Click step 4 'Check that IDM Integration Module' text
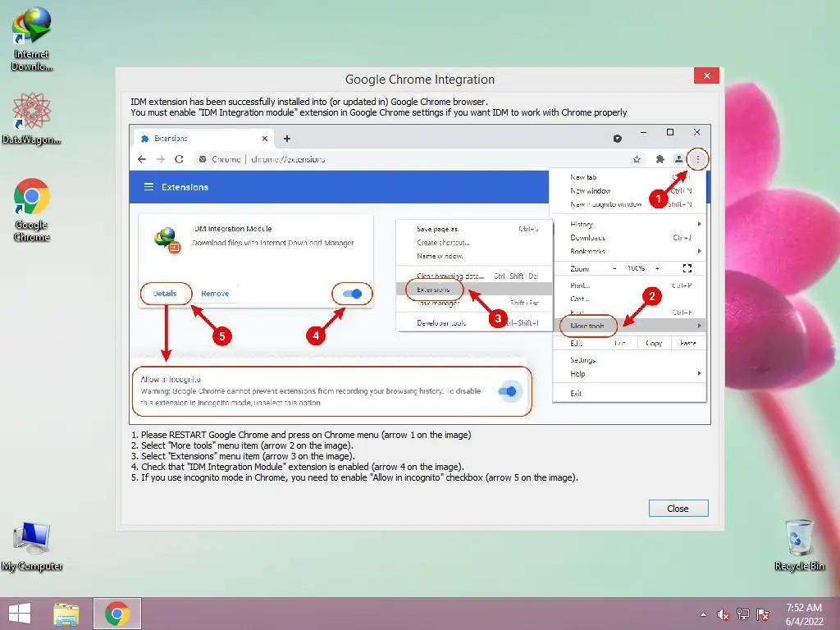The height and width of the screenshot is (630, 840). (x=297, y=467)
